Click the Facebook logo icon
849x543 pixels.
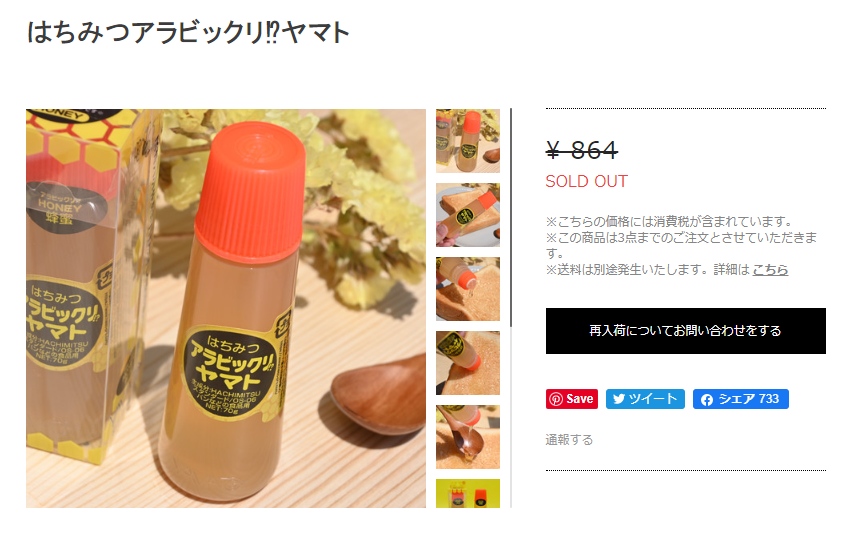point(706,400)
